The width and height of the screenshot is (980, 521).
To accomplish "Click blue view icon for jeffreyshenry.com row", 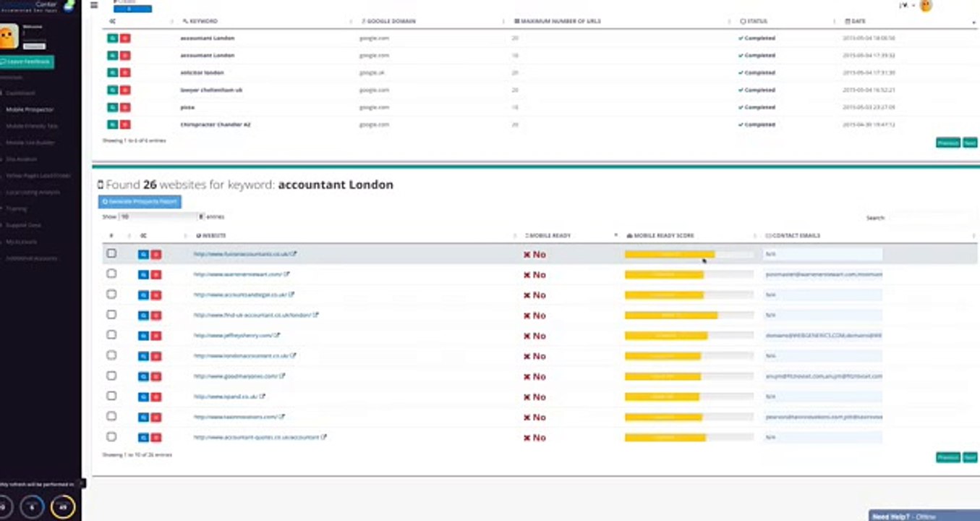I will coord(143,336).
